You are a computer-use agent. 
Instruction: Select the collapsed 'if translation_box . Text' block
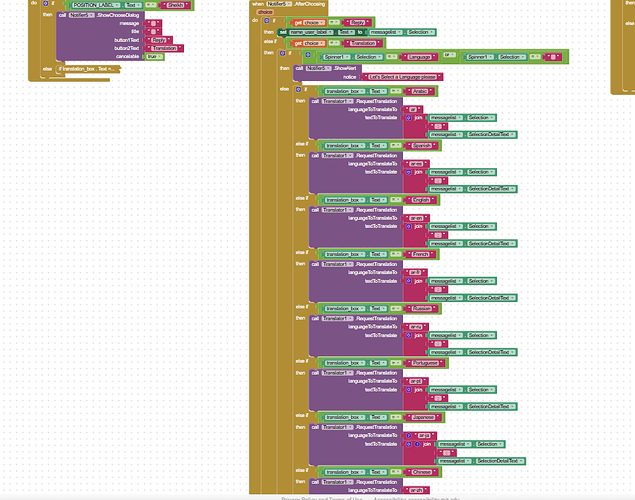(x=88, y=68)
